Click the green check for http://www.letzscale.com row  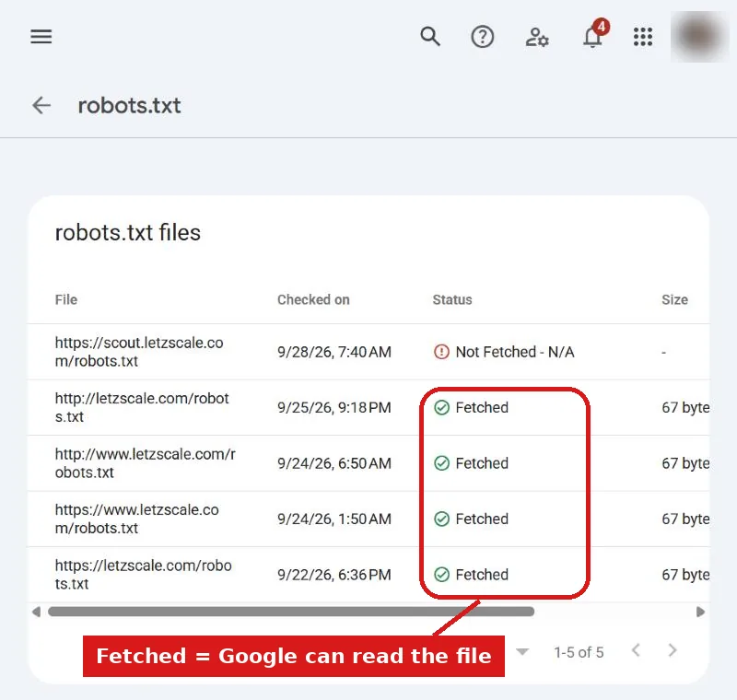click(441, 463)
